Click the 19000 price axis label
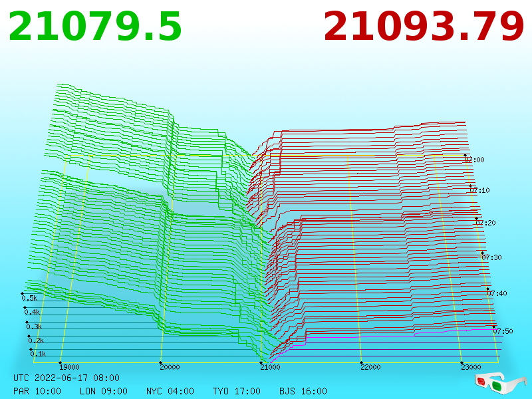Image resolution: width=532 pixels, height=399 pixels. point(69,367)
